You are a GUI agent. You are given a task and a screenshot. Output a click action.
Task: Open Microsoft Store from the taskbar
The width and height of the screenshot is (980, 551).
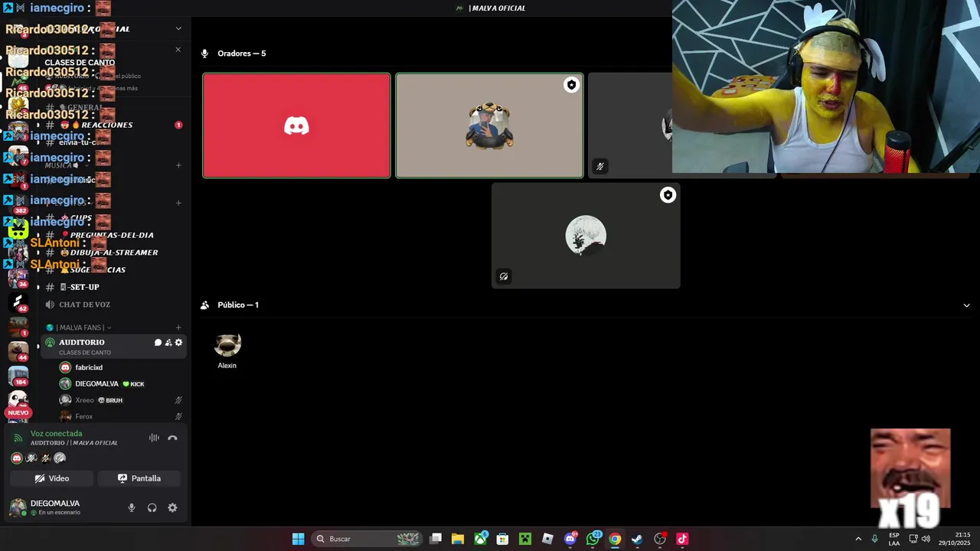click(502, 539)
